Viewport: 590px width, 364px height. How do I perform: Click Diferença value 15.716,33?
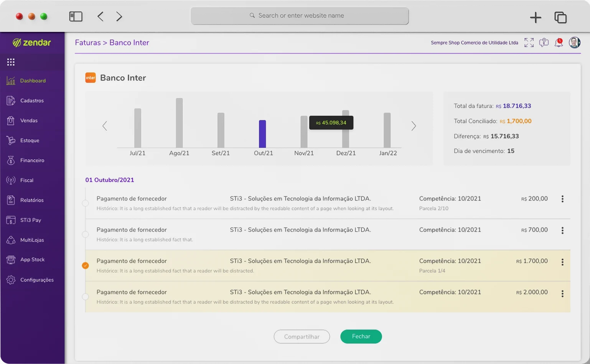[x=504, y=136]
